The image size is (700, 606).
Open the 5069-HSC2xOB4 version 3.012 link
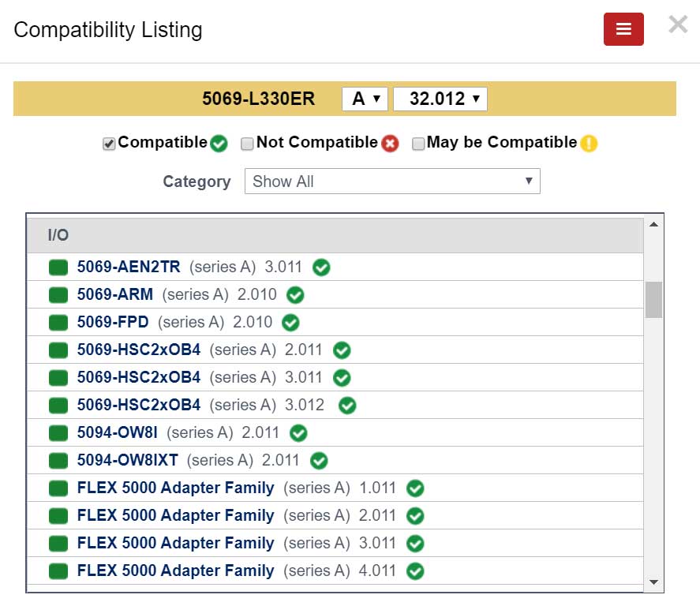pyautogui.click(x=139, y=406)
